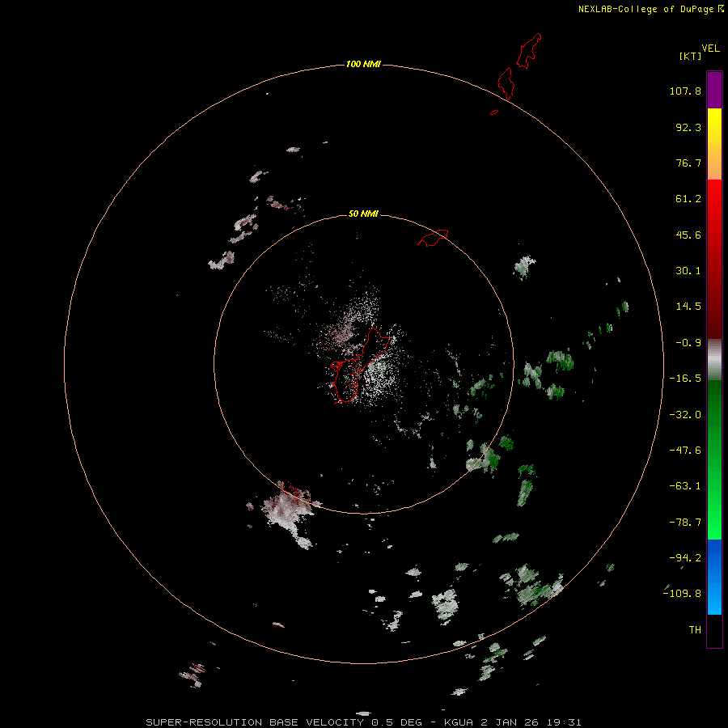Click the -63.1 legend value
Viewport: 728px width, 728px height.
(685, 486)
